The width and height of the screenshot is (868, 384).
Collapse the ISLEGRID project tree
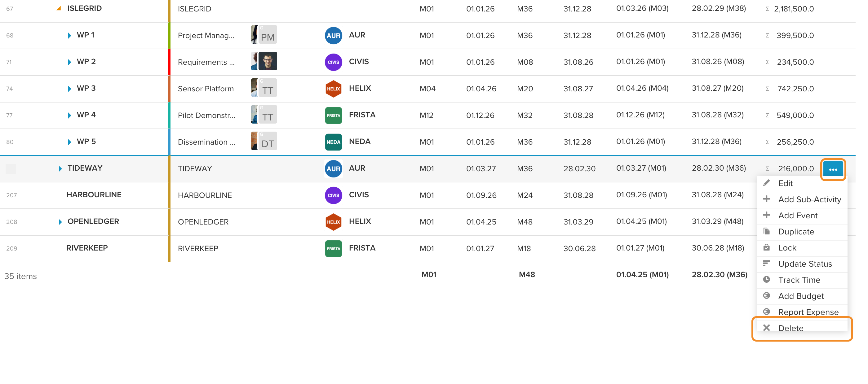tap(59, 8)
